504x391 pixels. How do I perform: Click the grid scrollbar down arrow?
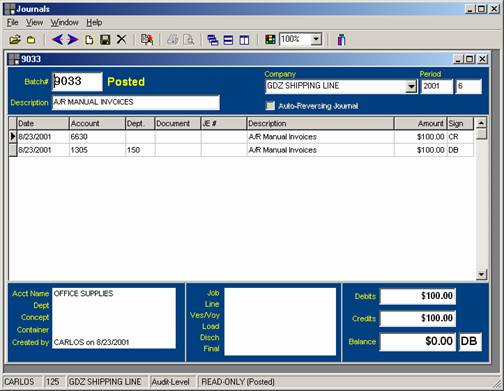pyautogui.click(x=481, y=275)
